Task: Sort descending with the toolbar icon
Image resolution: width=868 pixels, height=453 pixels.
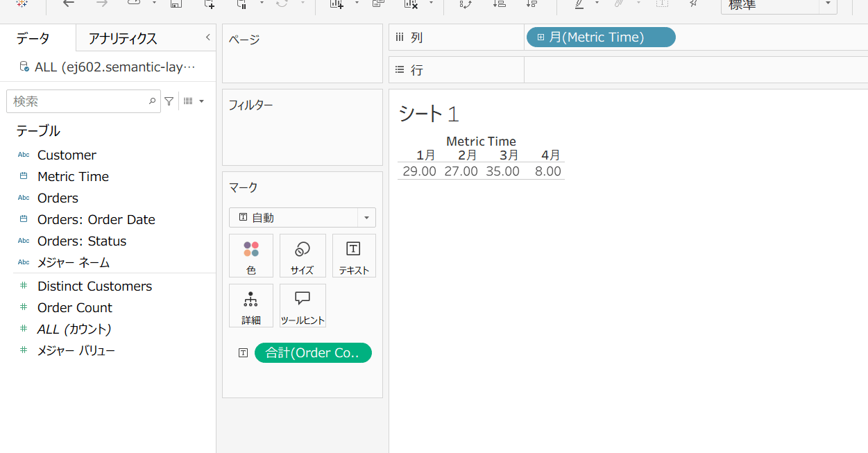Action: 531,3
